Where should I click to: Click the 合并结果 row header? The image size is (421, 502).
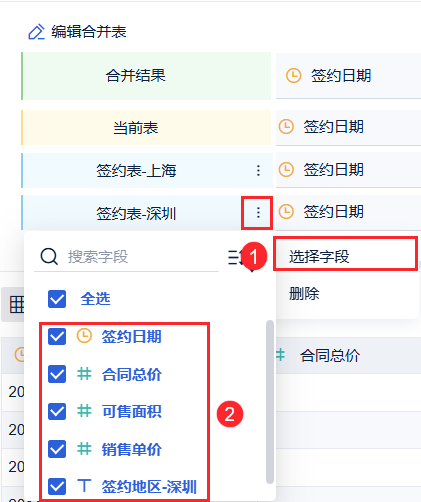click(146, 76)
